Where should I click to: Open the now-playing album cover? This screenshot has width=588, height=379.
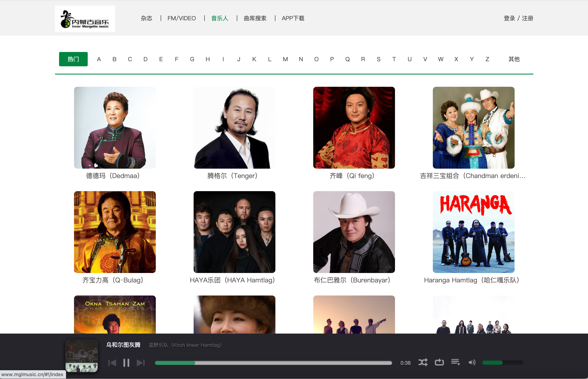[82, 356]
